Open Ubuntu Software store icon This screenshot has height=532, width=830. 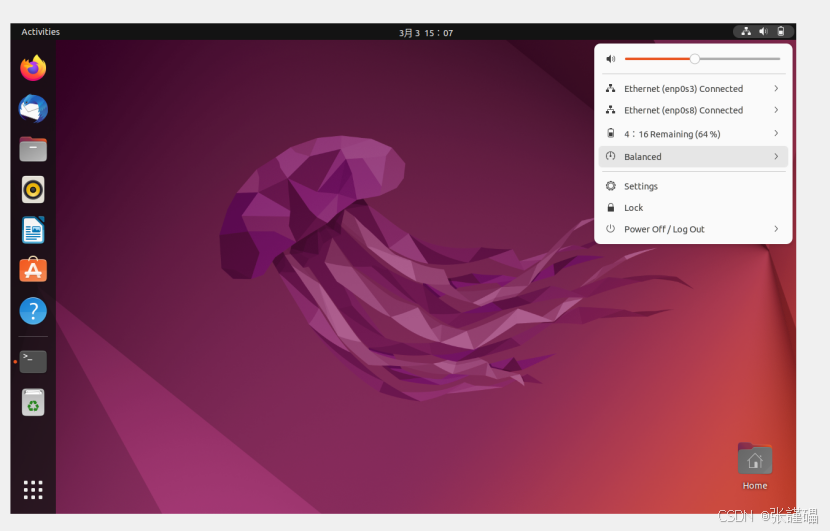tap(33, 270)
